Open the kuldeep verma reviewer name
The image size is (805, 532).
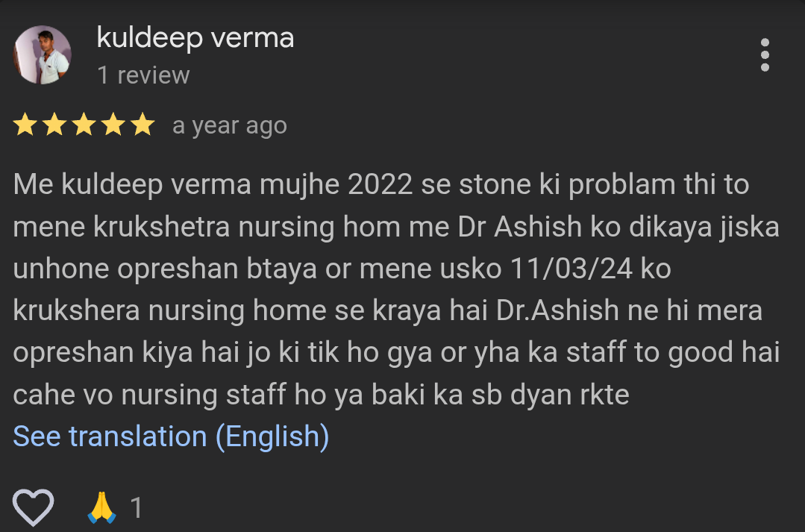point(195,38)
